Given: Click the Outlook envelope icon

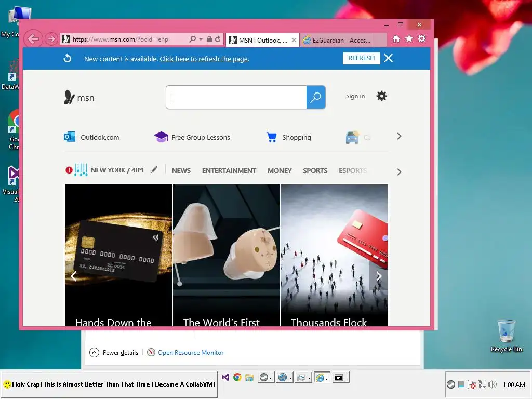Looking at the screenshot, I should [70, 137].
